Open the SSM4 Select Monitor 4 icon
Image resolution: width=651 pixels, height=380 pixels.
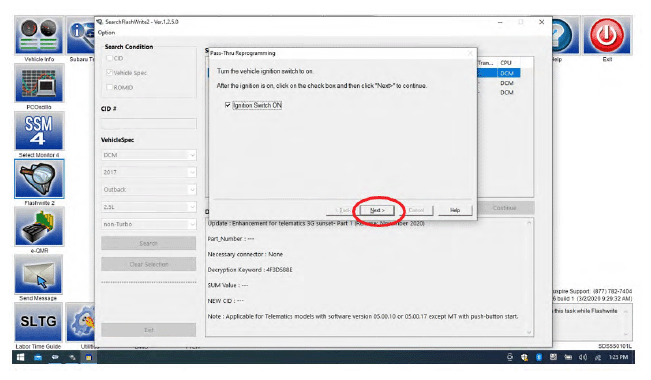pos(39,131)
